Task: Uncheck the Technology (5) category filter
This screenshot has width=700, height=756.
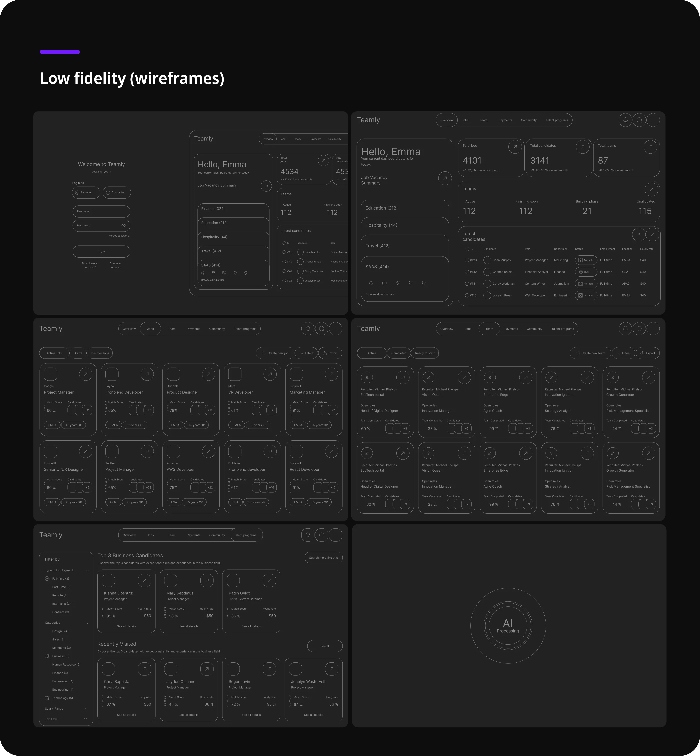Action: [x=47, y=698]
